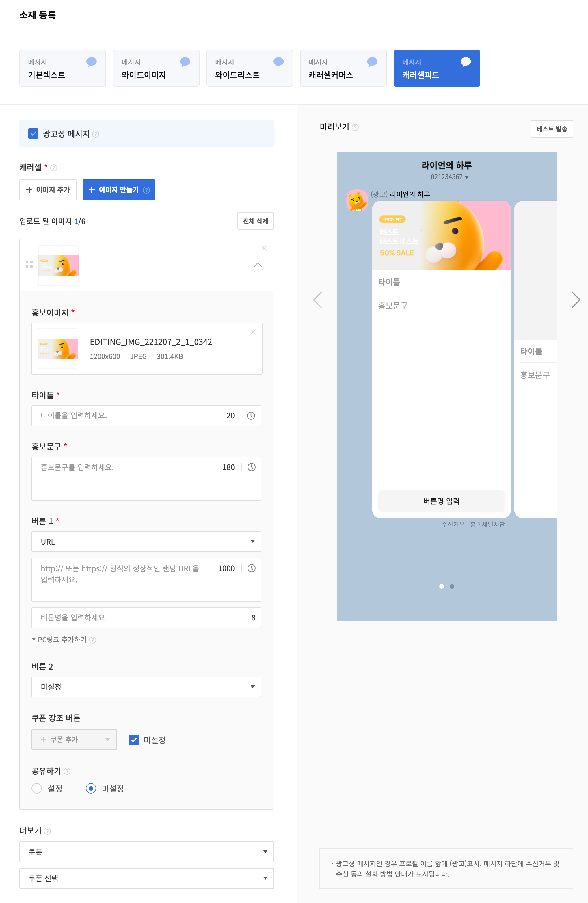This screenshot has height=903, width=588.
Task: Click carousel card thumbnail in upload list
Action: pos(58,265)
